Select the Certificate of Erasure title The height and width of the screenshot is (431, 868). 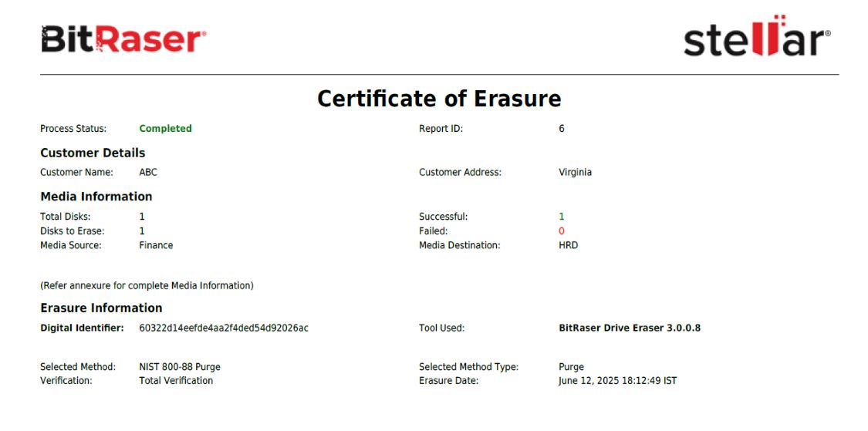click(x=439, y=99)
